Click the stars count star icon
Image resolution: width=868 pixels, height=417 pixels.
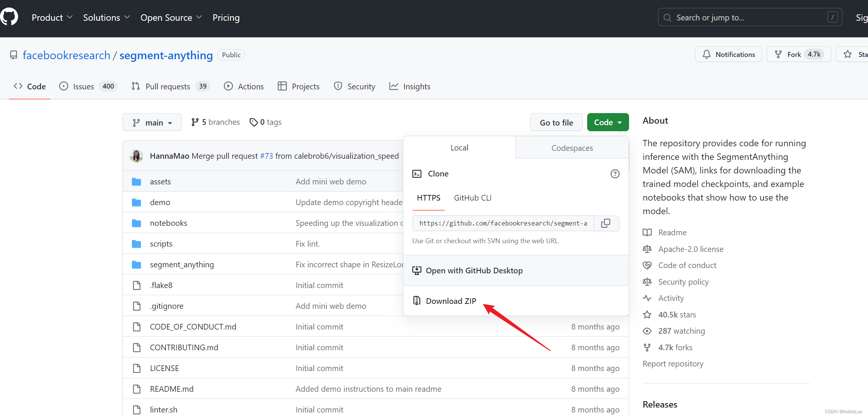coord(647,314)
